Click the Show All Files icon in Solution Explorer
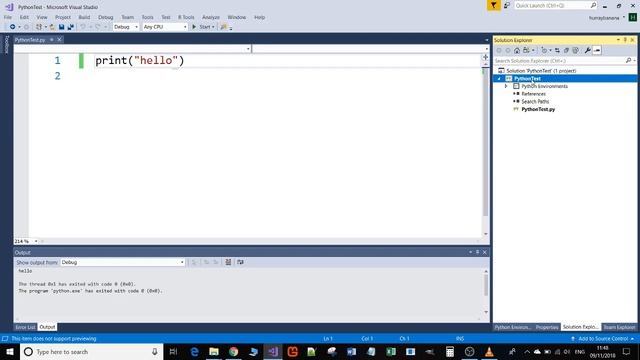Viewport: 640px width, 360px height. click(x=576, y=50)
